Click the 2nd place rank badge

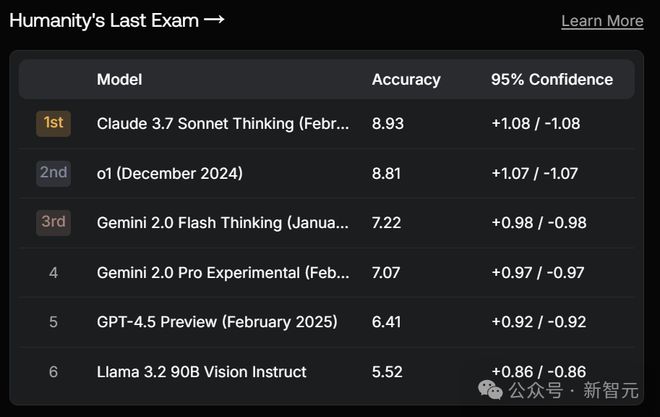pyautogui.click(x=53, y=173)
